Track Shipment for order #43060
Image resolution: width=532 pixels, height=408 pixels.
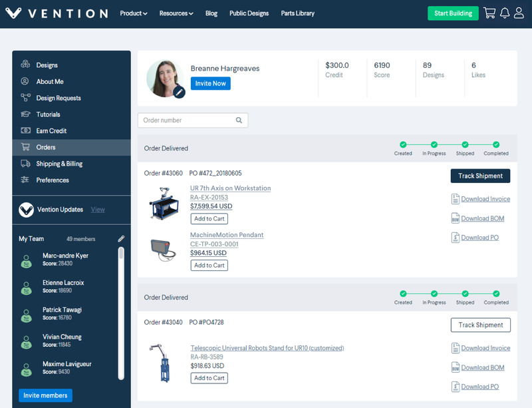pos(480,176)
